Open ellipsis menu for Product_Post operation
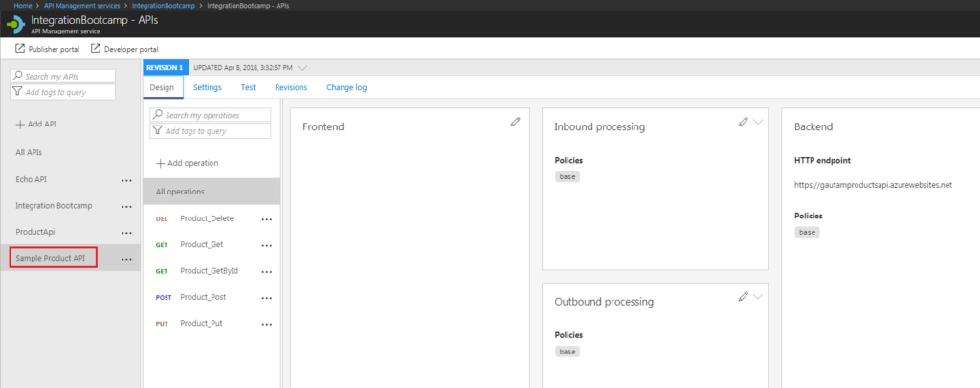This screenshot has height=388, width=980. click(x=267, y=299)
